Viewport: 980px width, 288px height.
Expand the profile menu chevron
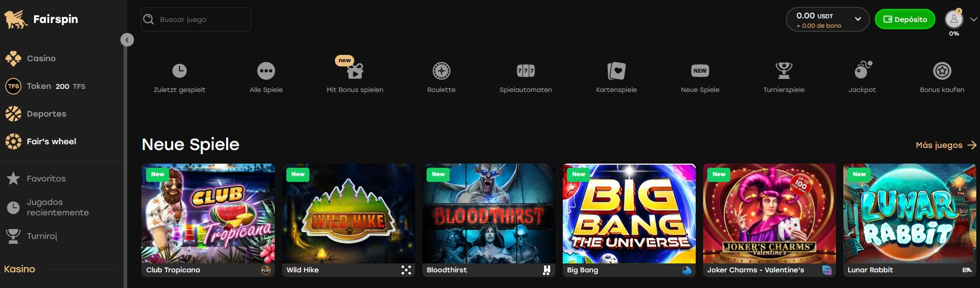[973, 19]
